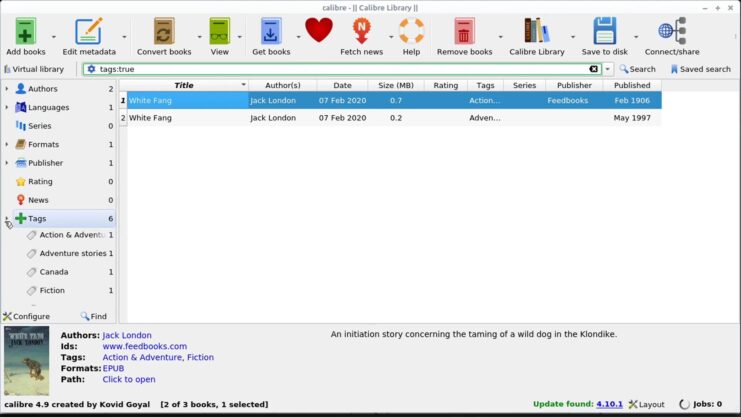Screen dimensions: 741x417
Task: Click the Configure button in tag browser
Action: (26, 316)
